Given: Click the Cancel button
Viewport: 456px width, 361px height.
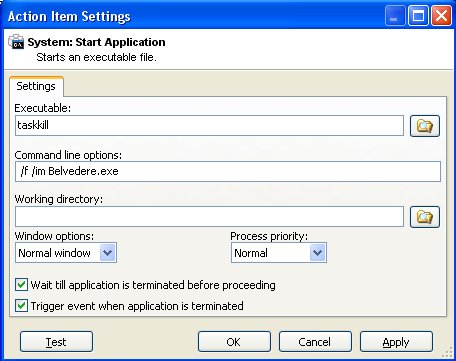Looking at the screenshot, I should point(315,342).
